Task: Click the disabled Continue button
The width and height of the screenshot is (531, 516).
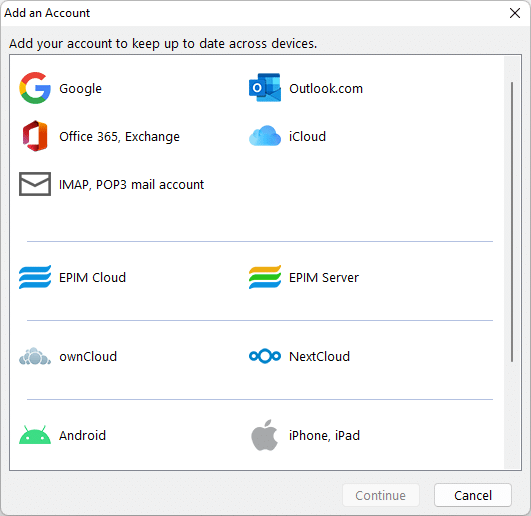Action: click(381, 495)
